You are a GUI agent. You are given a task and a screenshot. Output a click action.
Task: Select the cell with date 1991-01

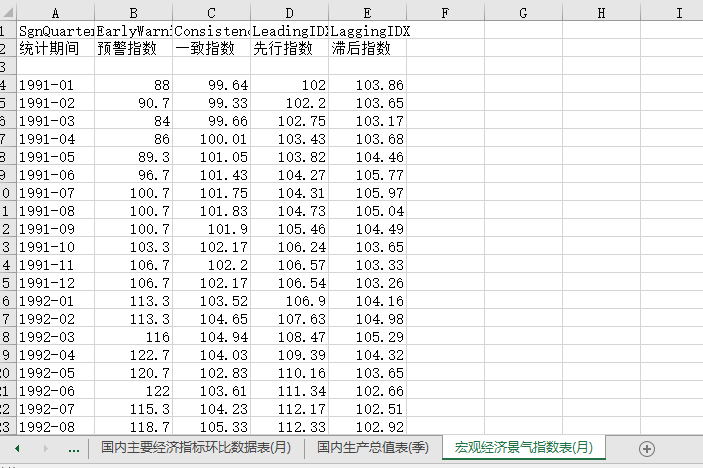tap(56, 84)
